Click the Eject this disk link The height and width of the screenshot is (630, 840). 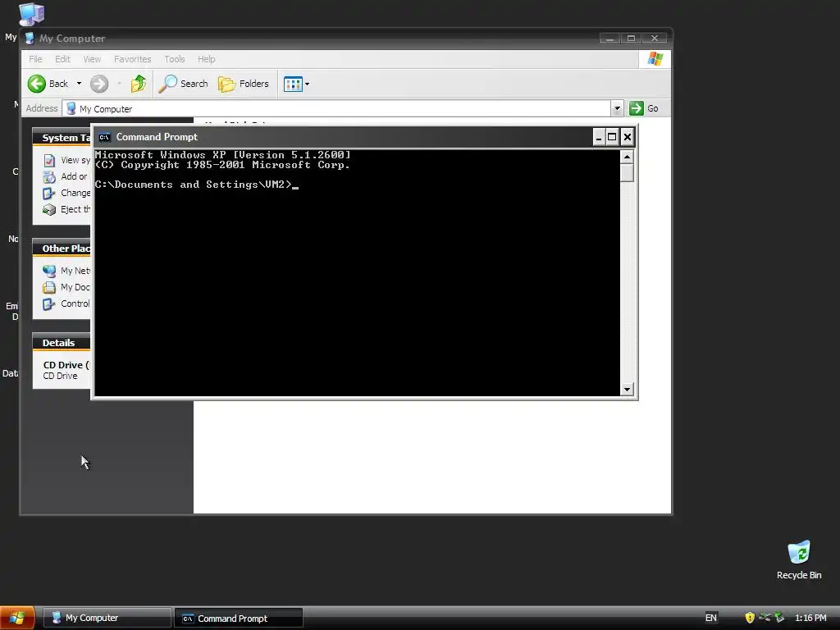click(x=75, y=209)
